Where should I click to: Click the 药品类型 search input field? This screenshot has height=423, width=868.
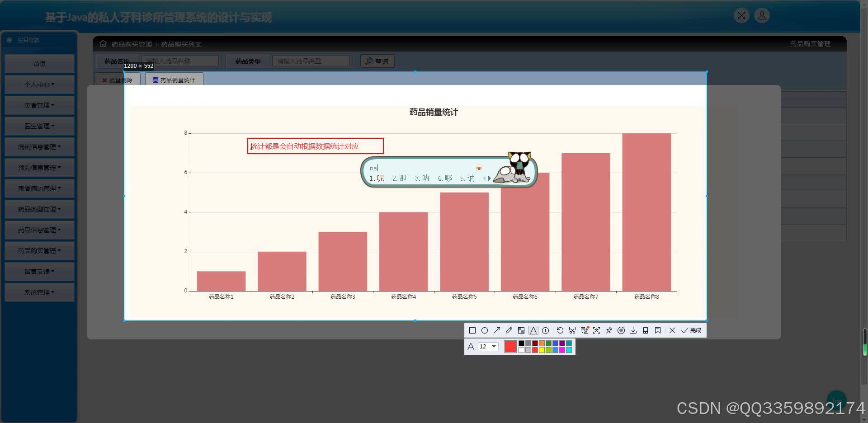tap(311, 61)
